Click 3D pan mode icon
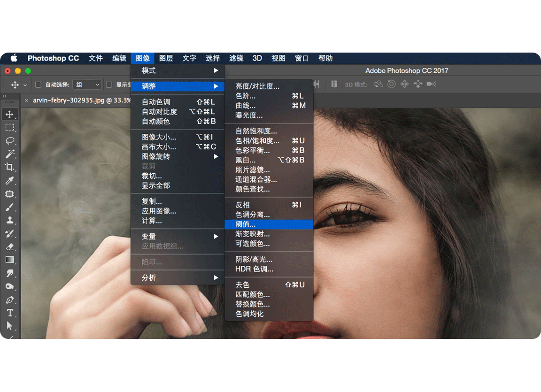 pyautogui.click(x=404, y=84)
